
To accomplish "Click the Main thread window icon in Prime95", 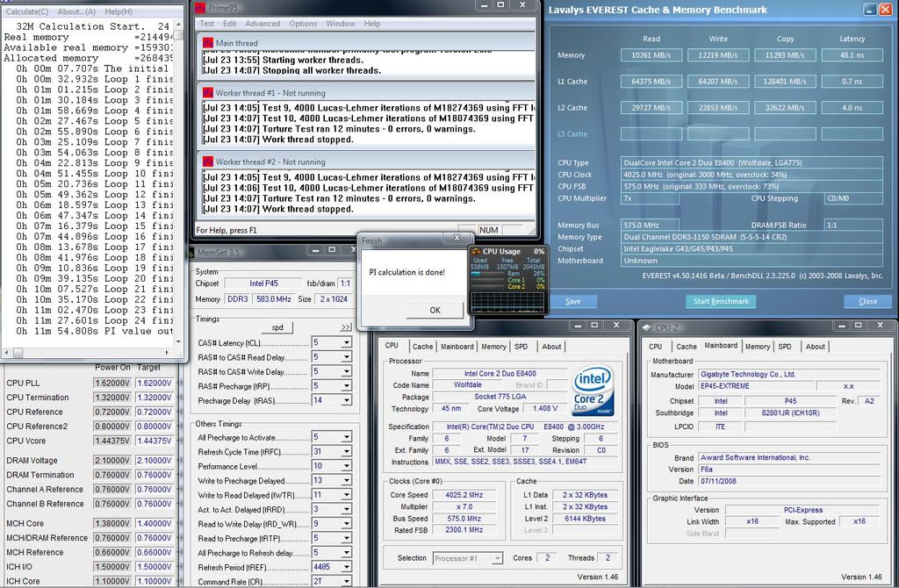I will 207,42.
